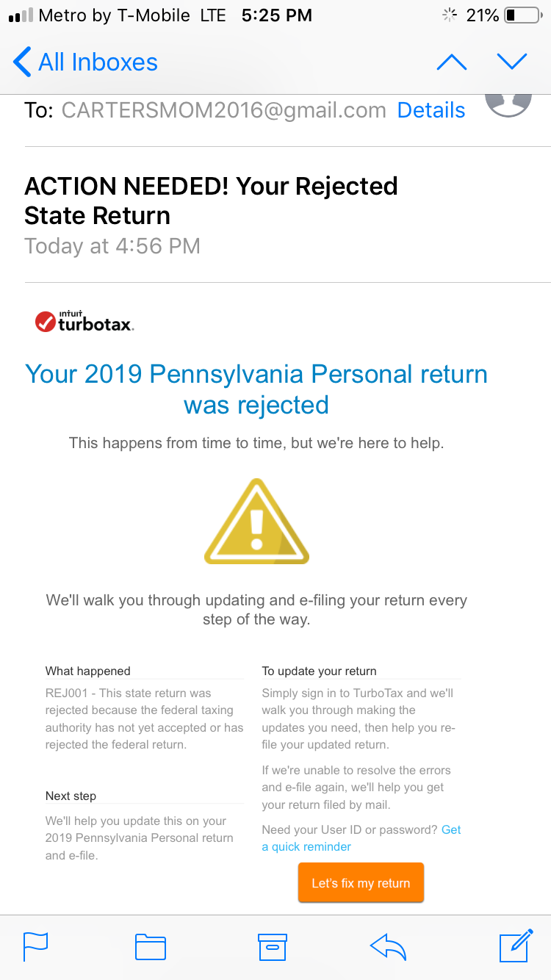This screenshot has height=980, width=551.
Task: Tap the sender avatar icon
Action: point(508,104)
